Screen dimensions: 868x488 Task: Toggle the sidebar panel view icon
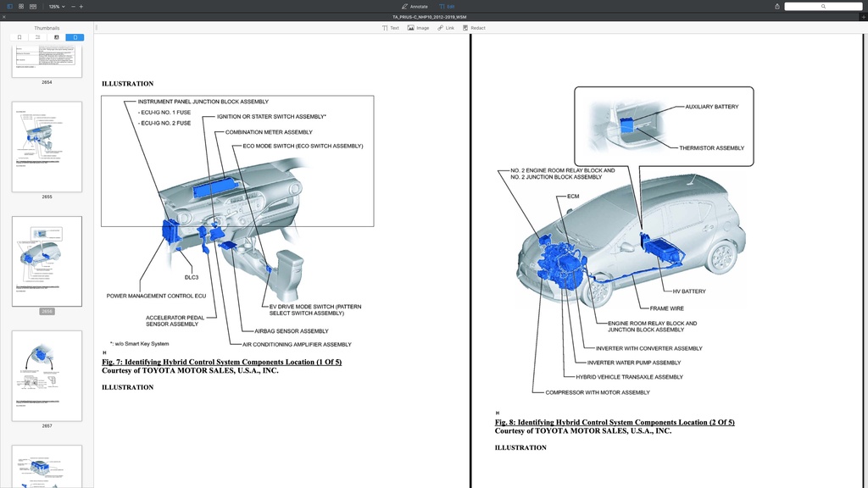[x=9, y=7]
